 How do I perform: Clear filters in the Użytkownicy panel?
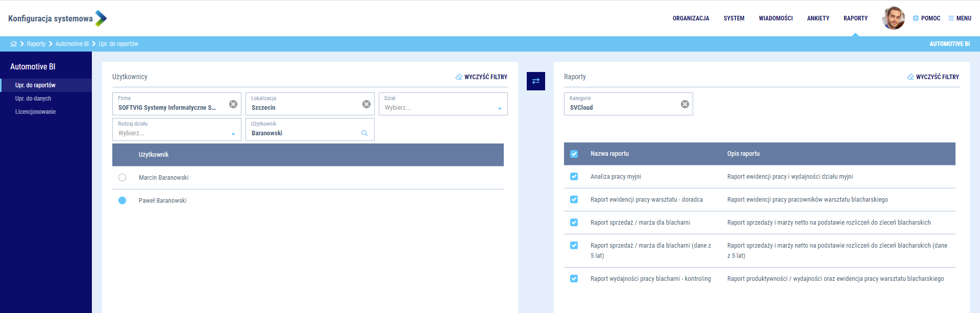coord(481,77)
